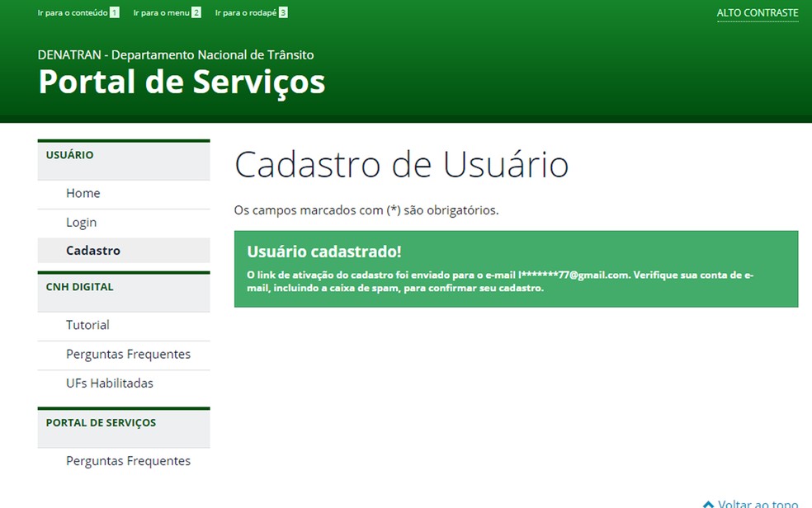812x508 pixels.
Task: Enable ALTO CONTRASTE mode
Action: tap(757, 12)
